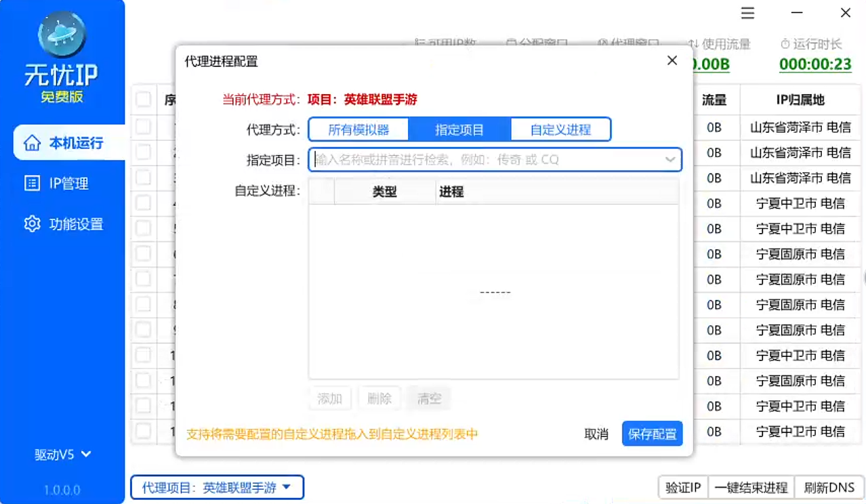The width and height of the screenshot is (866, 504).
Task: Click the 流量 column header
Action: pos(714,100)
